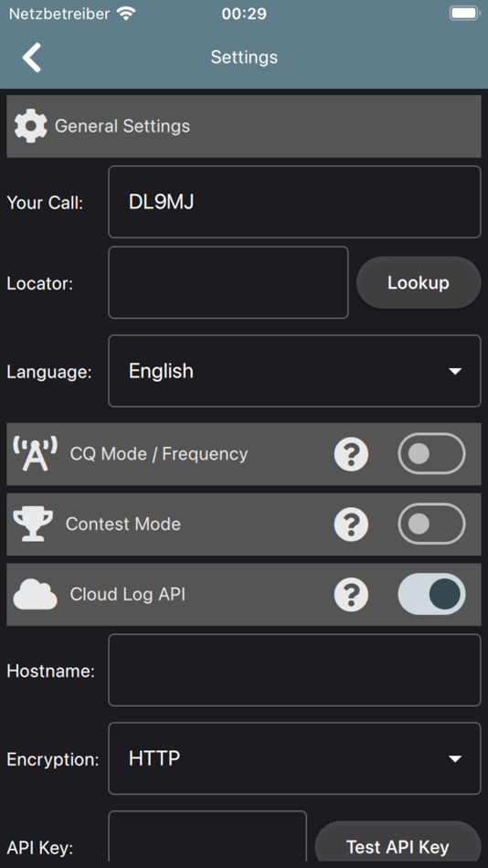Open the Language dropdown showing English
Screen dimensions: 488x868
point(294,371)
